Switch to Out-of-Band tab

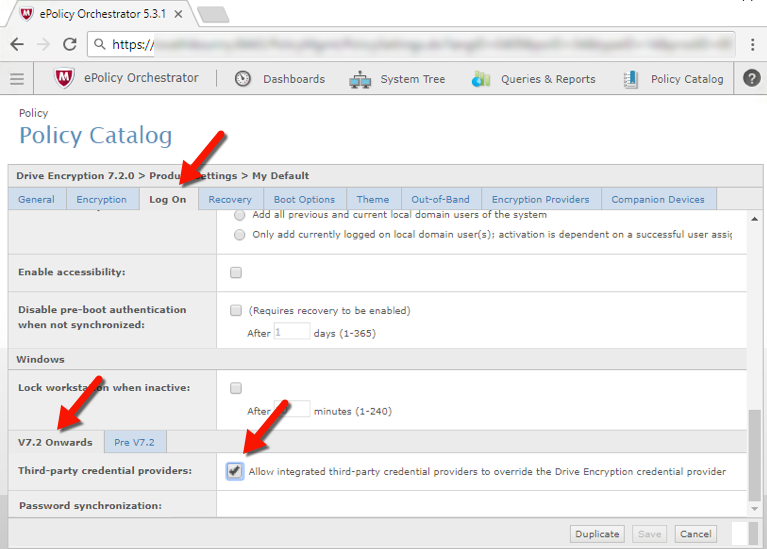(x=440, y=200)
